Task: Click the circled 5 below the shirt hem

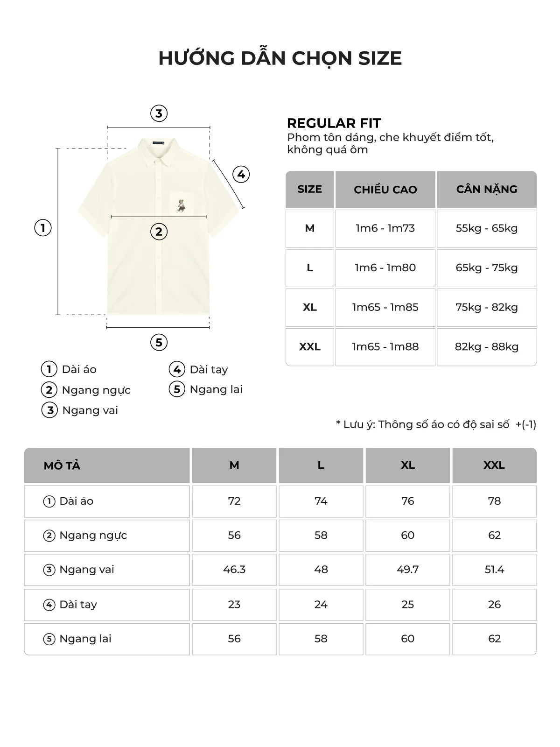Action: (x=159, y=342)
